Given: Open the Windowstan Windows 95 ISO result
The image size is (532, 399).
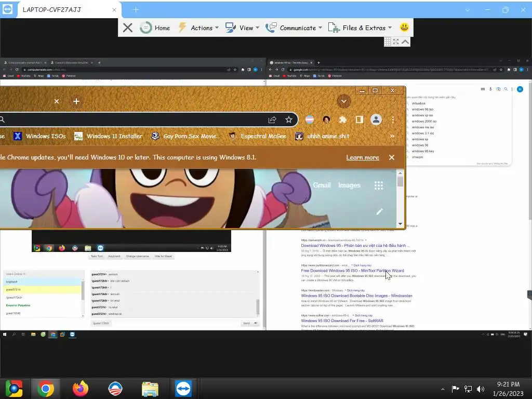Looking at the screenshot, I should [x=356, y=296].
